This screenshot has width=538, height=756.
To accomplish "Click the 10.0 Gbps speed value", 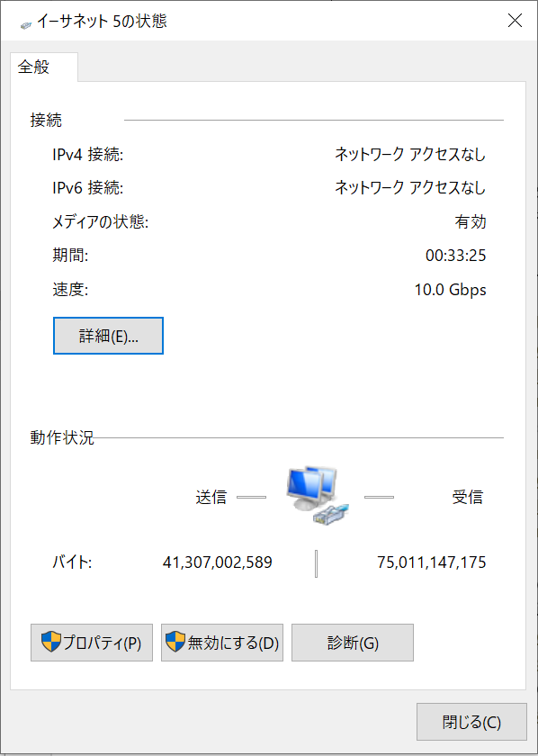I will point(450,290).
